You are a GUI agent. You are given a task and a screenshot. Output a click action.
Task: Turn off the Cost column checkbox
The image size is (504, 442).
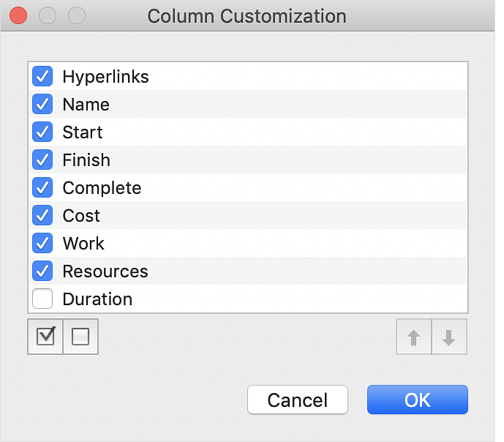[x=42, y=215]
